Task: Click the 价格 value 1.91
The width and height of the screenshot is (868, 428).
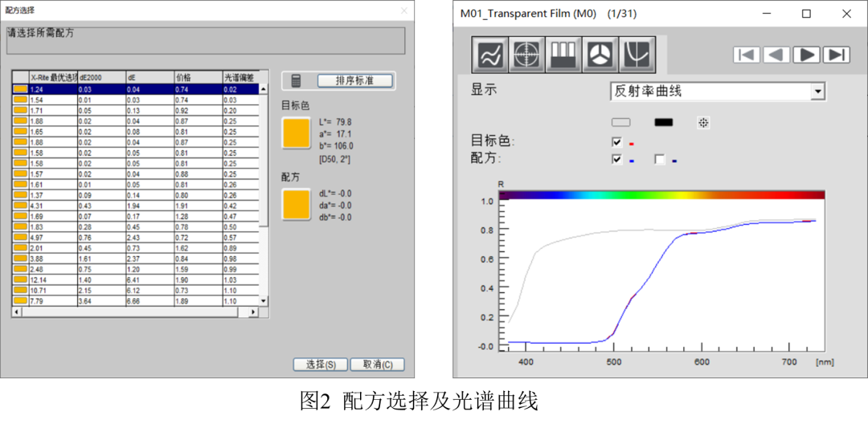Action: 199,205
